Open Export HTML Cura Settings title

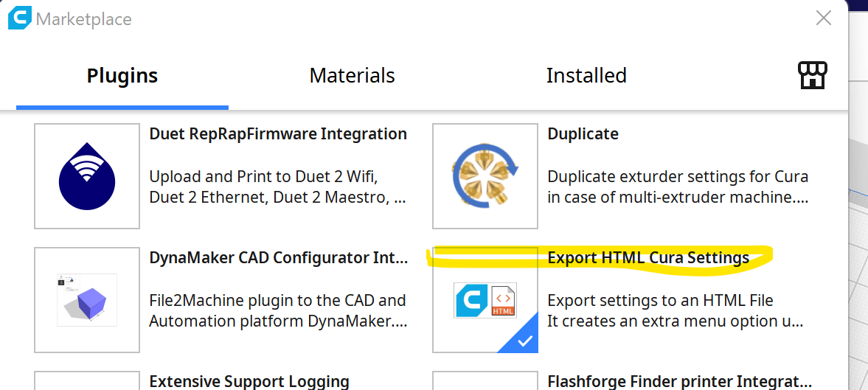pyautogui.click(x=648, y=258)
